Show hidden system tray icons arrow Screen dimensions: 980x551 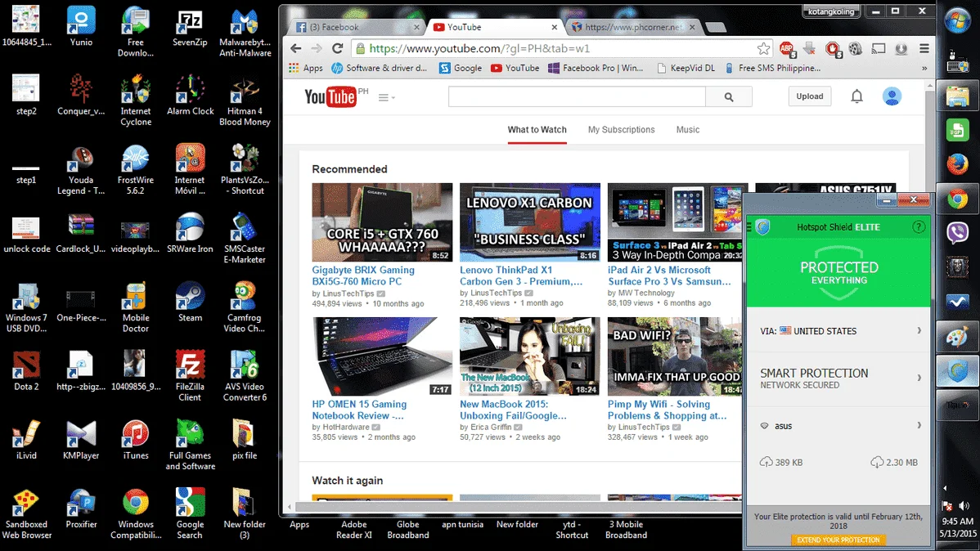(945, 488)
